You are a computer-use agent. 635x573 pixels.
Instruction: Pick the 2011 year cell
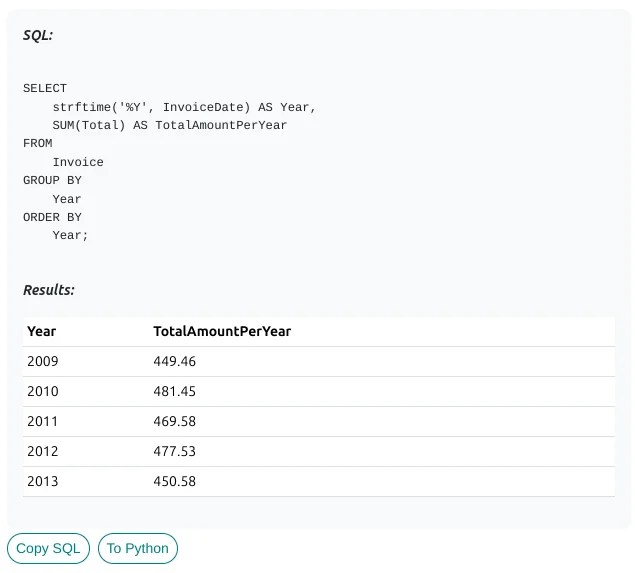(x=43, y=421)
